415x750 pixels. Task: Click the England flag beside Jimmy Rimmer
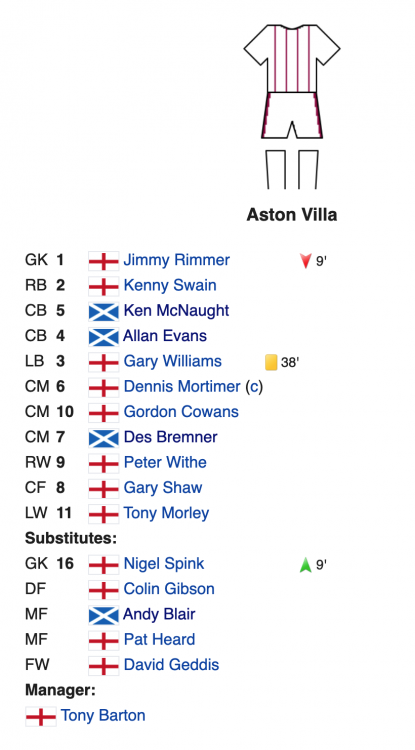104,261
